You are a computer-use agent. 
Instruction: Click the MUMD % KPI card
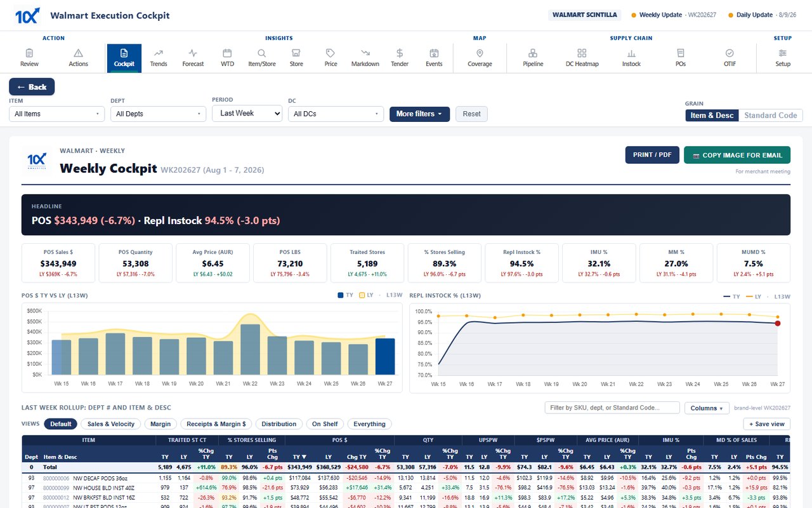(754, 263)
